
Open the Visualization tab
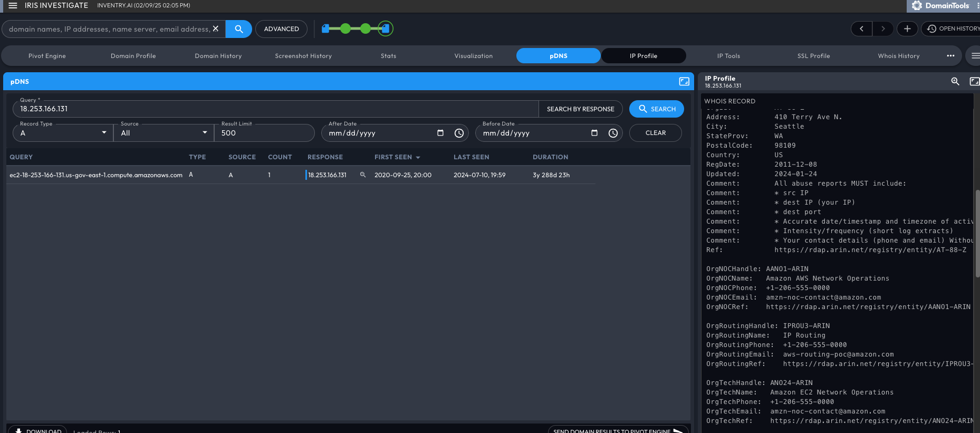pyautogui.click(x=474, y=56)
